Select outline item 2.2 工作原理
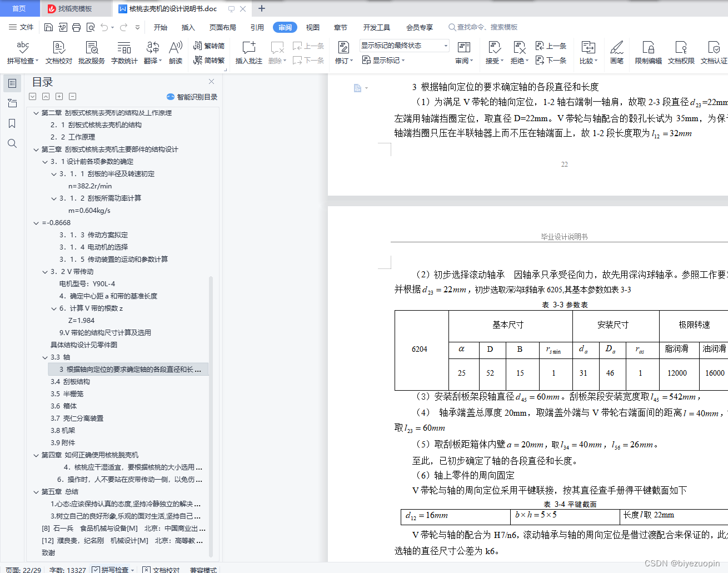728x573 pixels. tap(73, 137)
